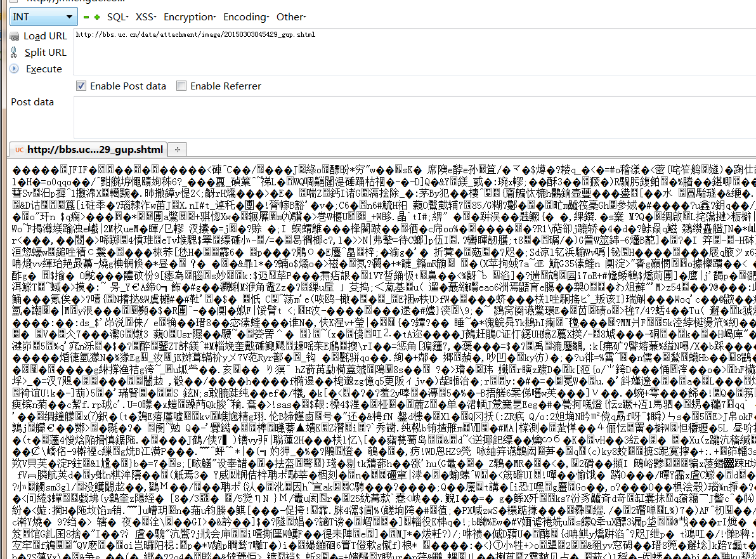Click the Split URL icon
756x559 pixels.
pos(14,53)
